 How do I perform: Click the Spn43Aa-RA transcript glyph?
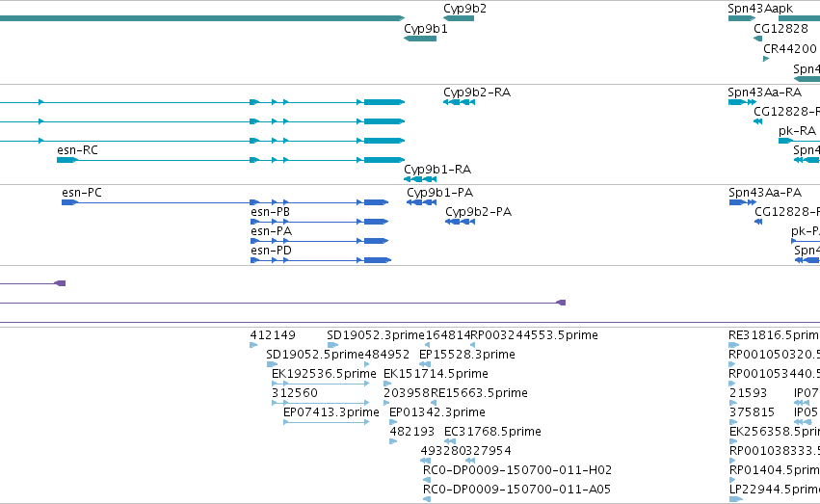(x=742, y=102)
